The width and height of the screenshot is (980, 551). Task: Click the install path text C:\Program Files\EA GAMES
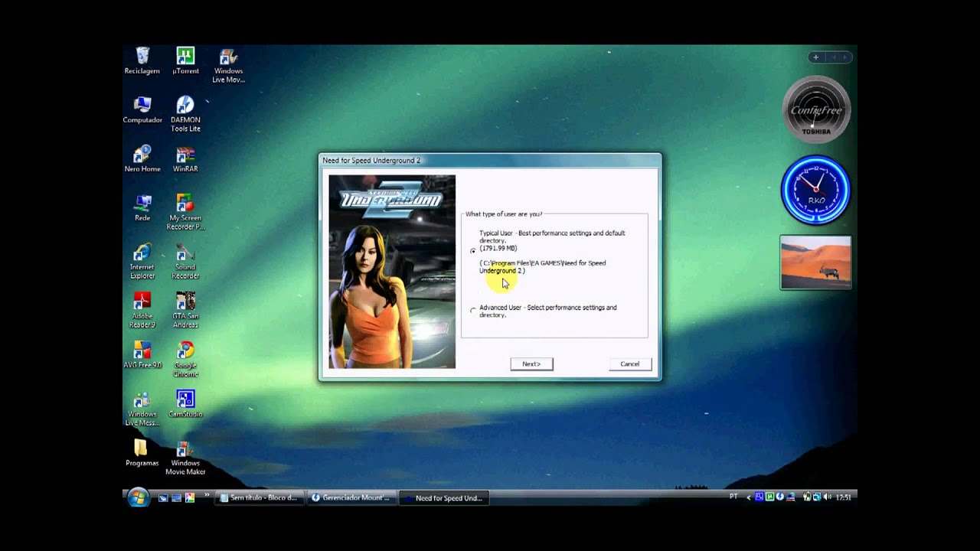[x=542, y=266]
